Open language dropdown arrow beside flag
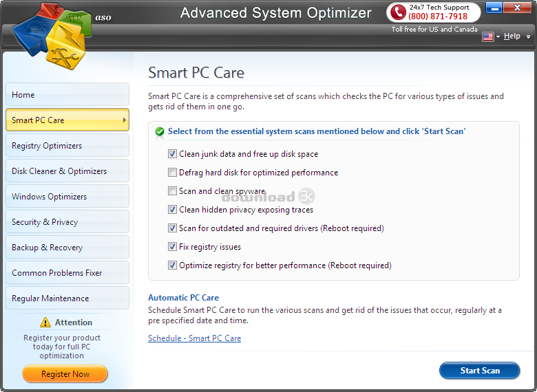The image size is (537, 392). pyautogui.click(x=498, y=36)
